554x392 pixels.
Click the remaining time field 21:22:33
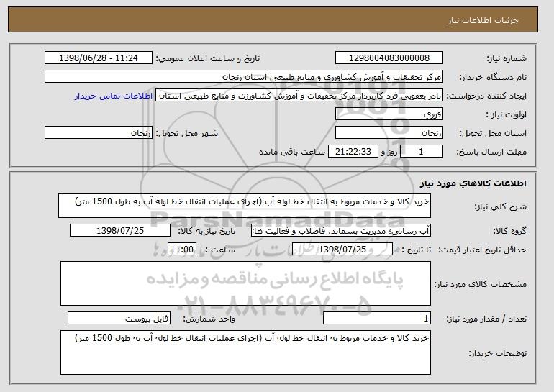click(x=353, y=152)
